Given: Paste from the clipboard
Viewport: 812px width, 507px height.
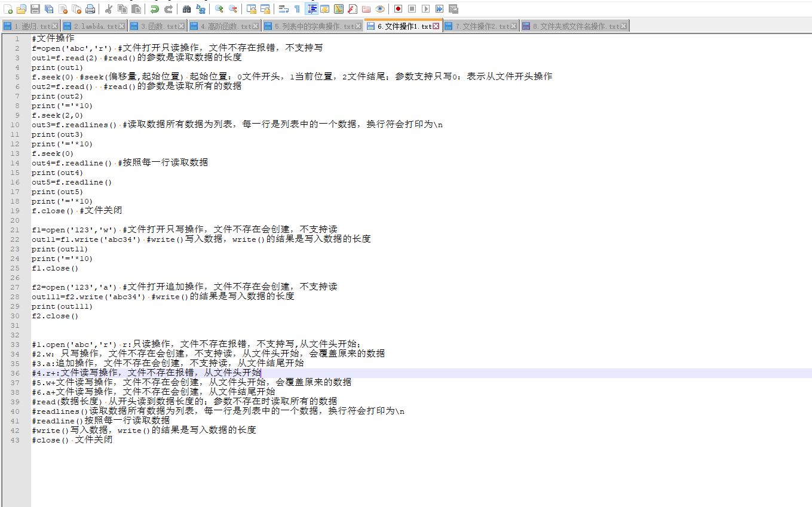Looking at the screenshot, I should pyautogui.click(x=136, y=9).
